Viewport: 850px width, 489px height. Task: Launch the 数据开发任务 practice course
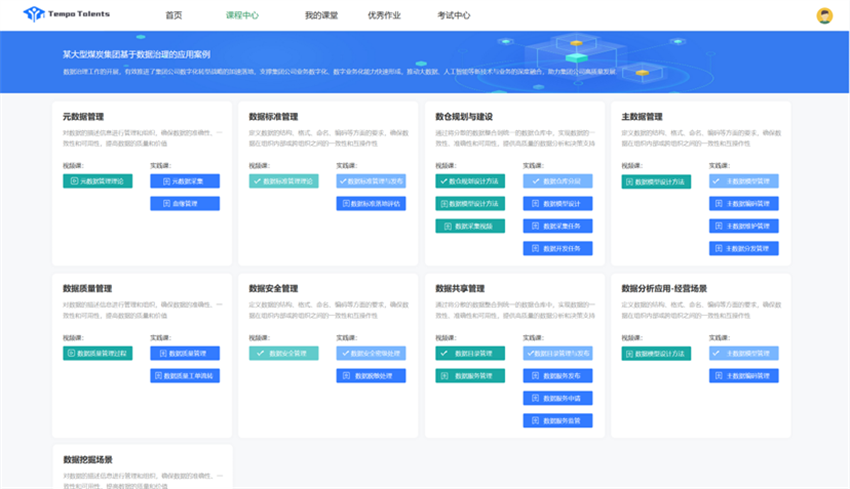click(557, 248)
